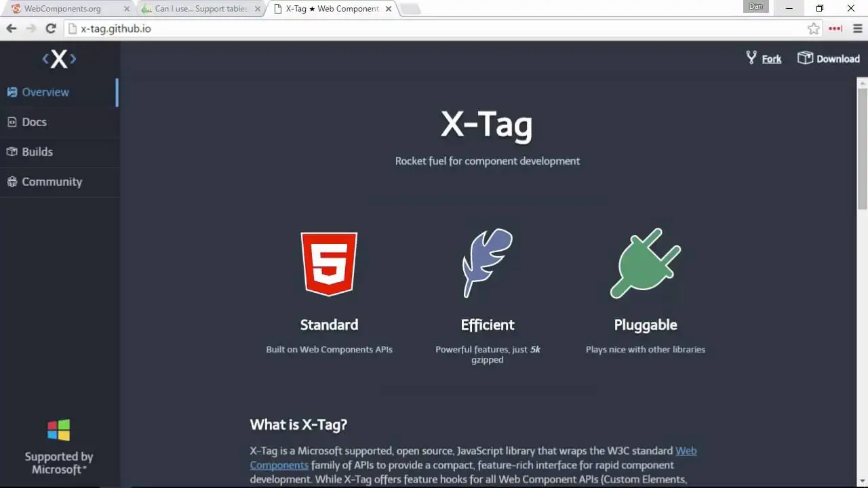Click the Community globe icon
This screenshot has height=488, width=868.
tap(12, 182)
